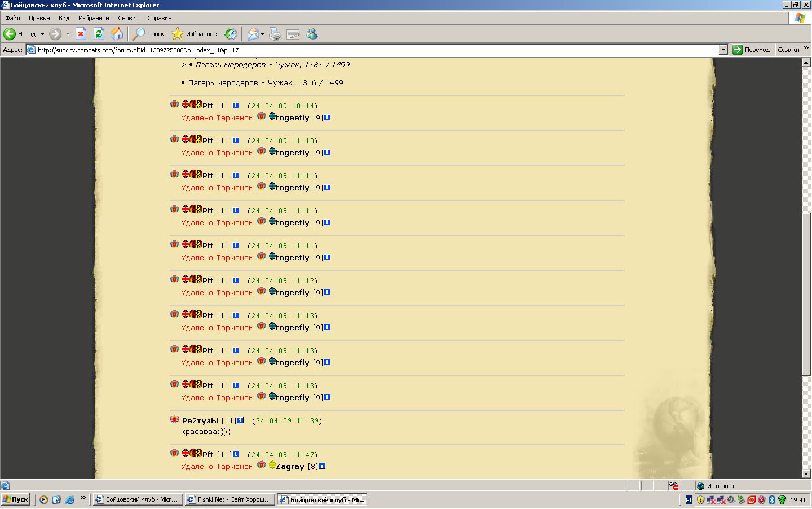Click the grey Forward arrow button
This screenshot has width=812, height=509.
(x=55, y=34)
